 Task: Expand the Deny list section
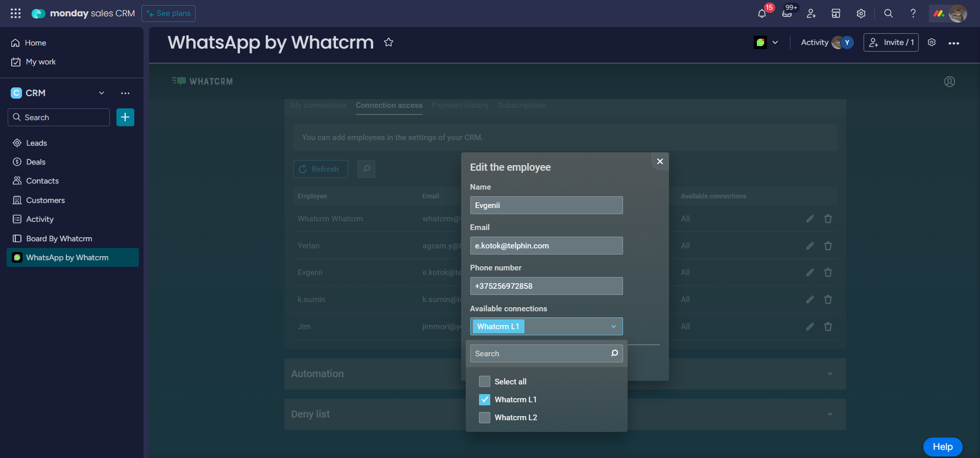[830, 414]
